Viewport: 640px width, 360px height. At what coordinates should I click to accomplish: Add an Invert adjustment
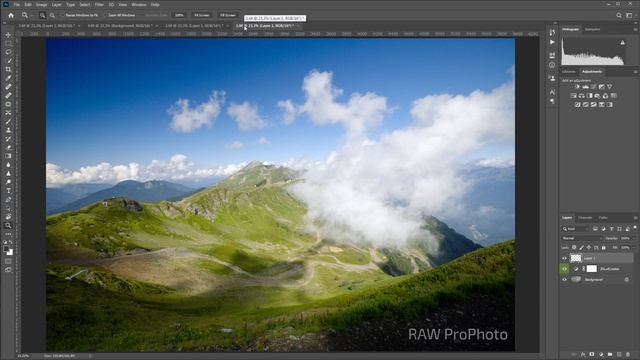point(578,104)
